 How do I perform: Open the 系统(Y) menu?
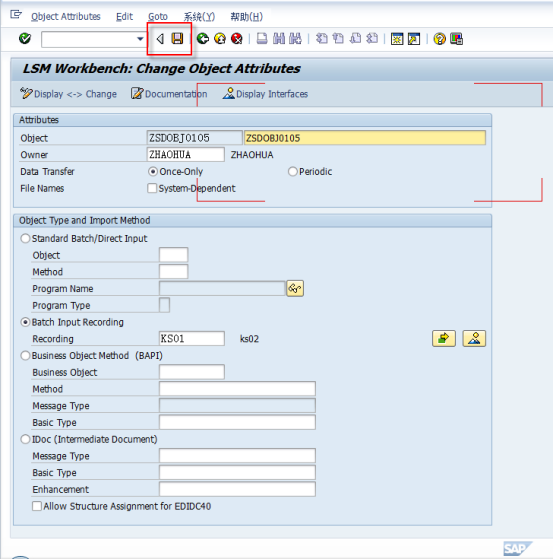point(199,16)
